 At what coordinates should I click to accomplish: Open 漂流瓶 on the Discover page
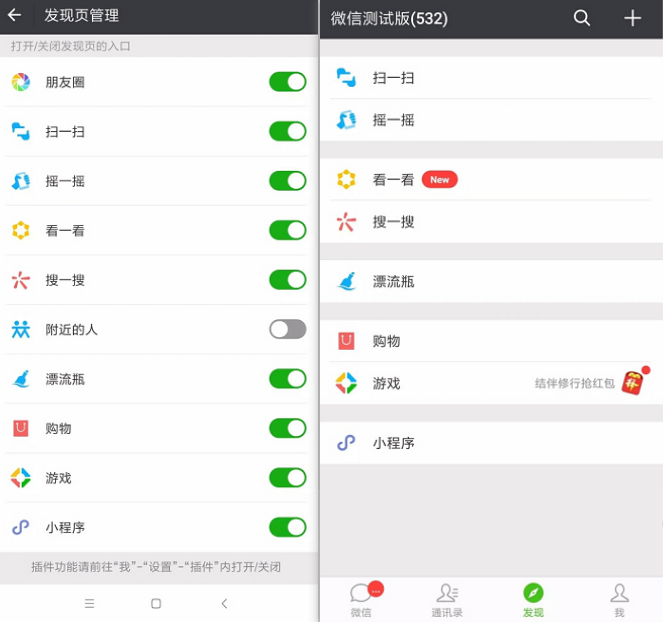point(491,281)
